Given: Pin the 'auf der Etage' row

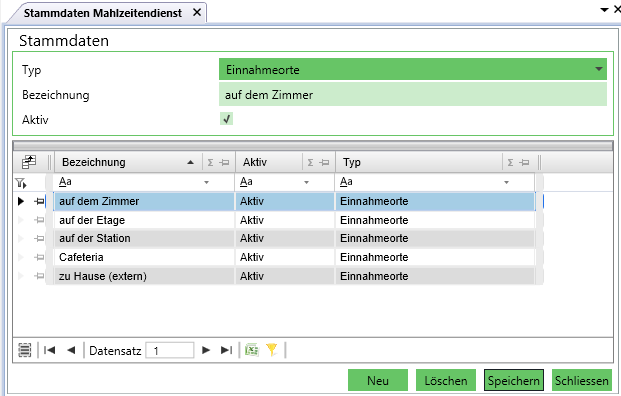Looking at the screenshot, I should [39, 220].
